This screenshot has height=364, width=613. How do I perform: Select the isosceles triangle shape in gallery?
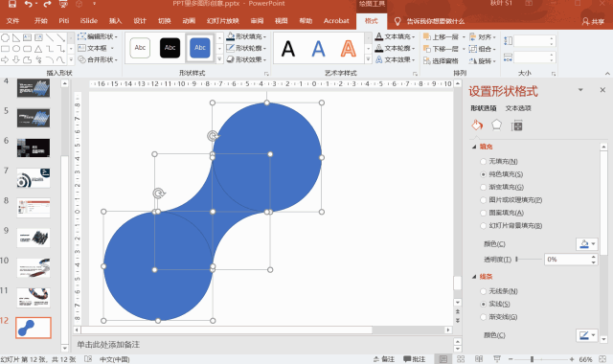(38, 49)
